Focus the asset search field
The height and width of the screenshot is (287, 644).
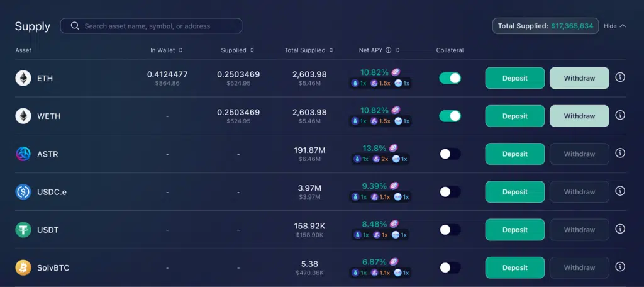(157, 26)
